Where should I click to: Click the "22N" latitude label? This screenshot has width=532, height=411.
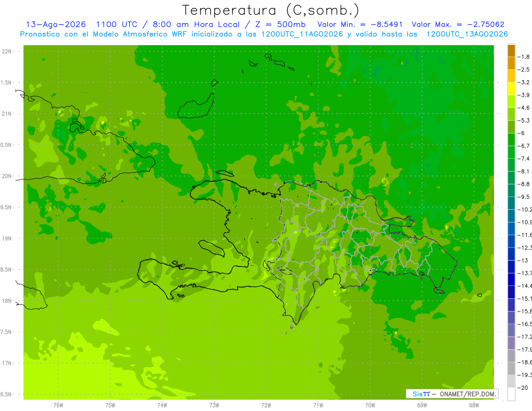7,51
